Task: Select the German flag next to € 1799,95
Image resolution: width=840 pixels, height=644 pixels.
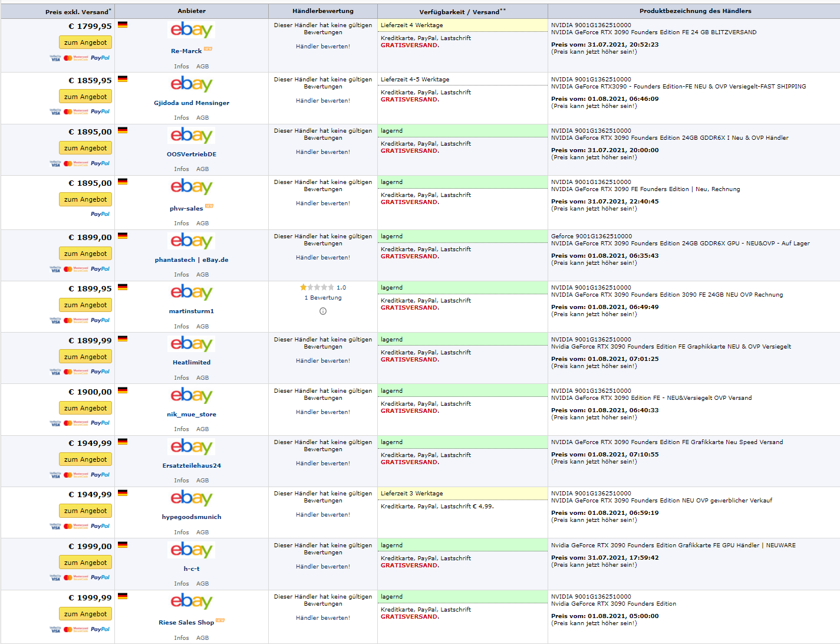Action: click(123, 25)
